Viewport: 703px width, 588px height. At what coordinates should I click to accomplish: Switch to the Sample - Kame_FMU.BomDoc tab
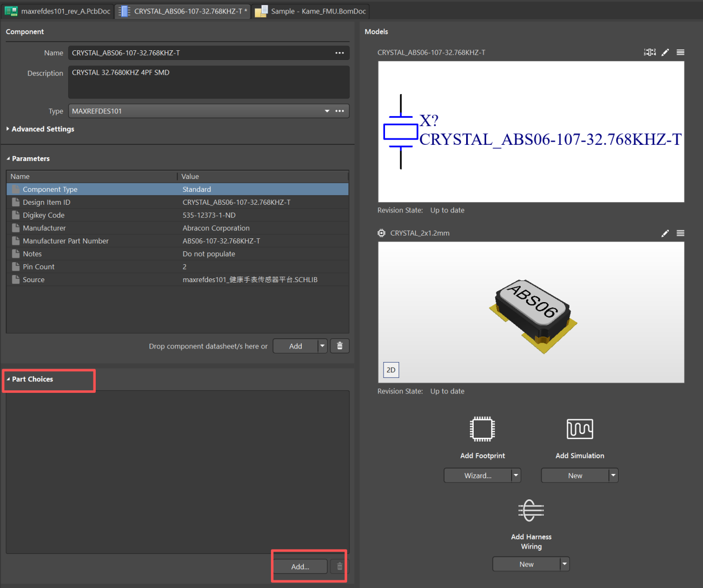tap(311, 11)
